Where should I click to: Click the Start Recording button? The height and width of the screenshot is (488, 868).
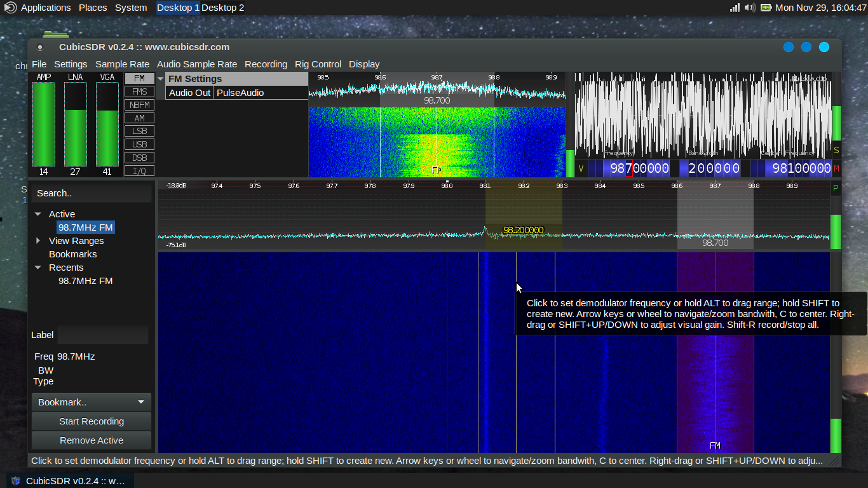(91, 421)
